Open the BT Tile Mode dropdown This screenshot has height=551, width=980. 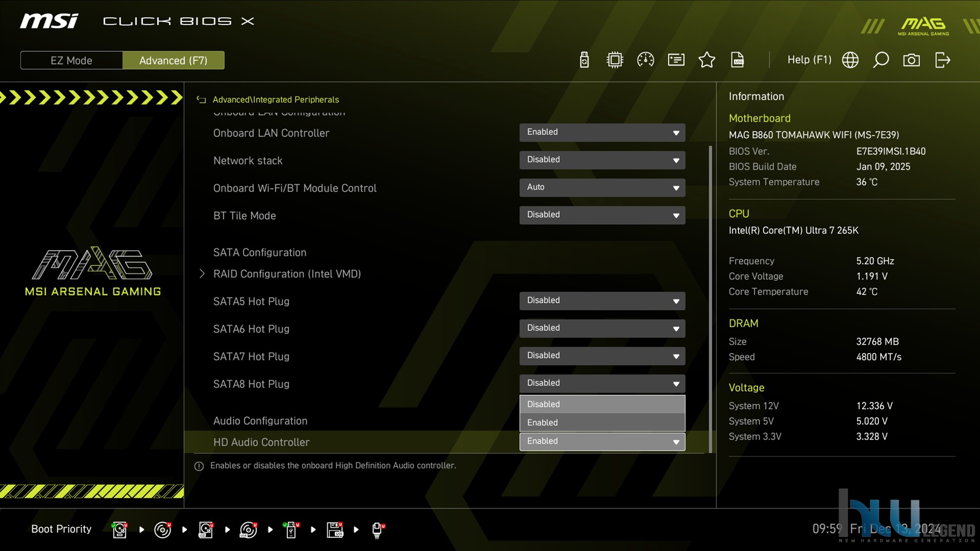pyautogui.click(x=602, y=215)
